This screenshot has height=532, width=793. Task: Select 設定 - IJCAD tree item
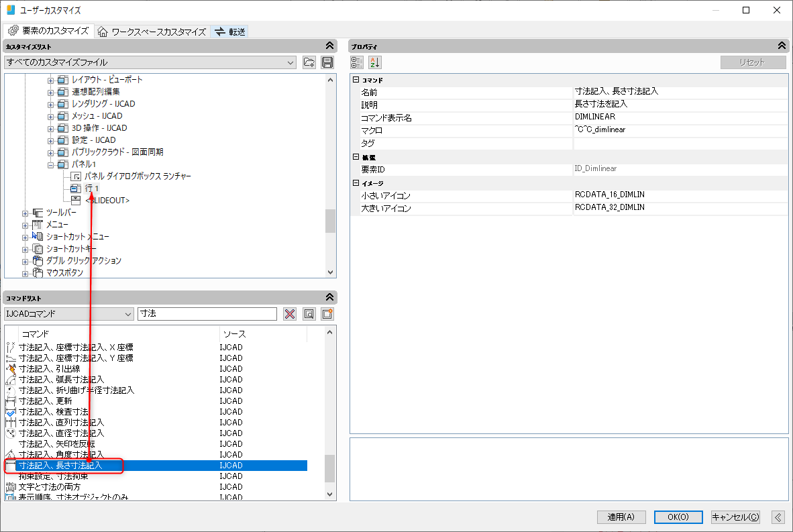[x=93, y=140]
